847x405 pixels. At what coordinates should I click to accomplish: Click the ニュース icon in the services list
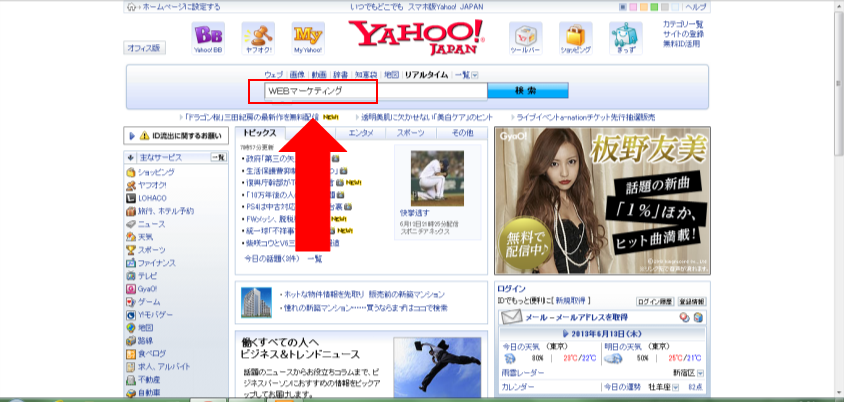click(130, 224)
